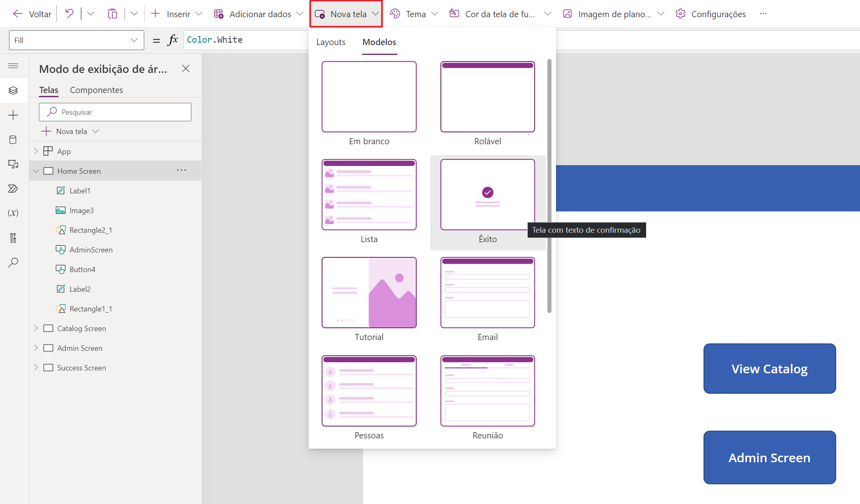
Task: Expand the Catalog Screen tree node
Action: pyautogui.click(x=36, y=328)
